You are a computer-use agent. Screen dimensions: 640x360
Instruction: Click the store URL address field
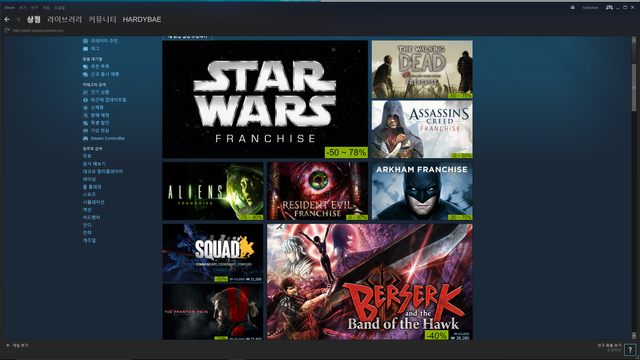point(38,30)
